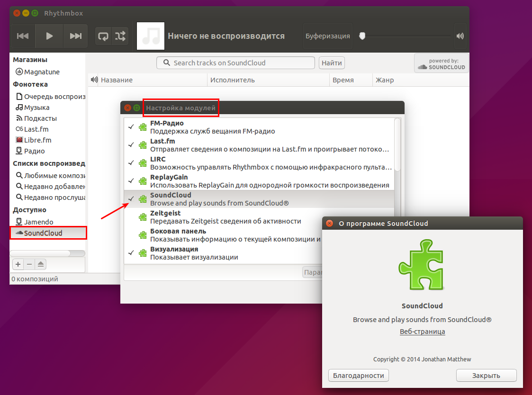Screen dimensions: 532x395
Task: Toggle the Last.fm plugin checkbox
Action: tap(131, 145)
